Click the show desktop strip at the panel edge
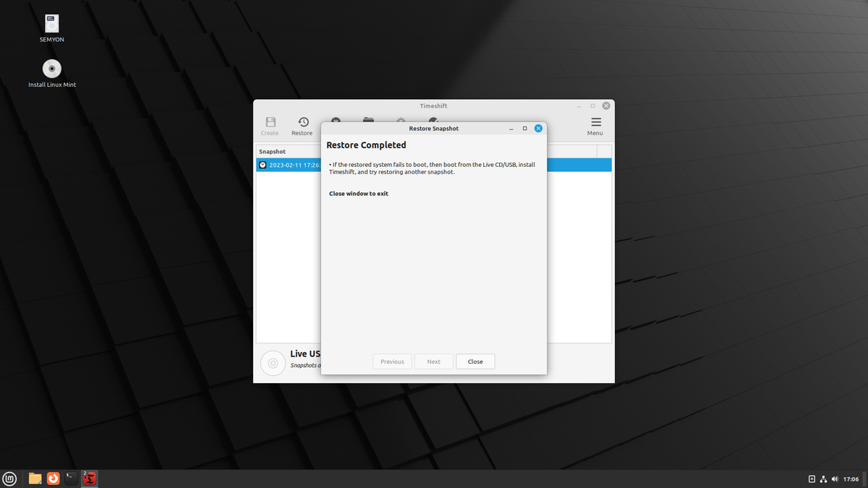Image resolution: width=868 pixels, height=488 pixels. (x=865, y=479)
